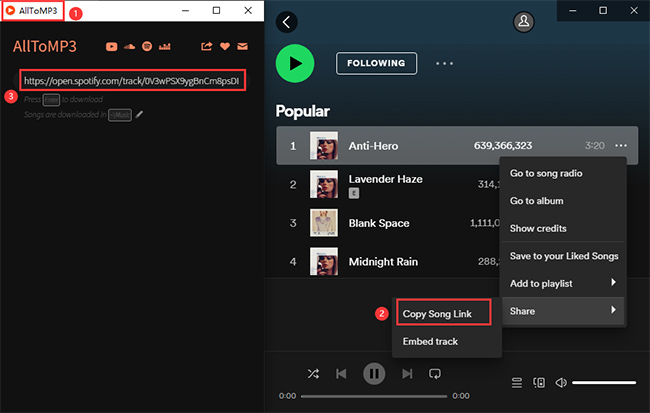Skip to the previous track
This screenshot has width=650, height=413.
[341, 374]
